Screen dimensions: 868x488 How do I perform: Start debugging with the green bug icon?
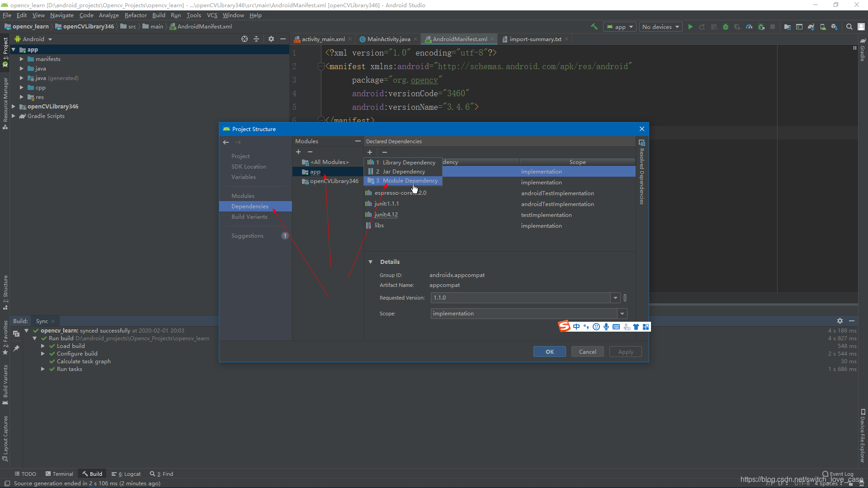coord(726,27)
